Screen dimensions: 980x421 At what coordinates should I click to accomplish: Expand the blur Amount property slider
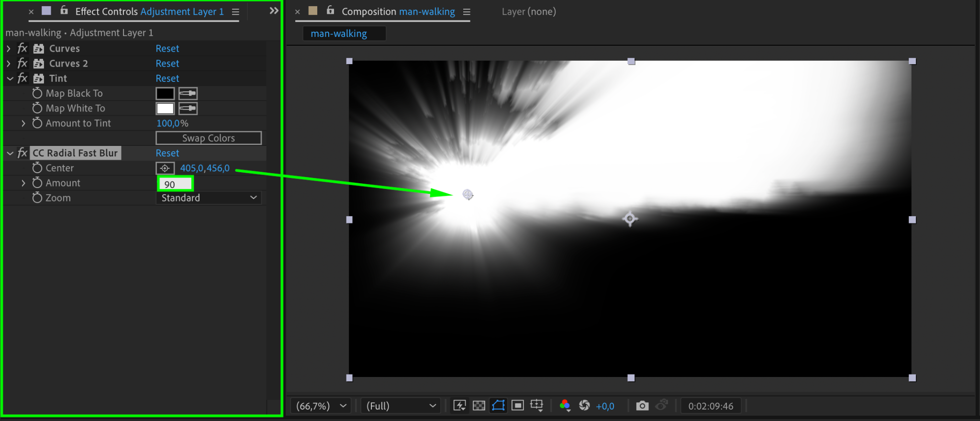23,183
